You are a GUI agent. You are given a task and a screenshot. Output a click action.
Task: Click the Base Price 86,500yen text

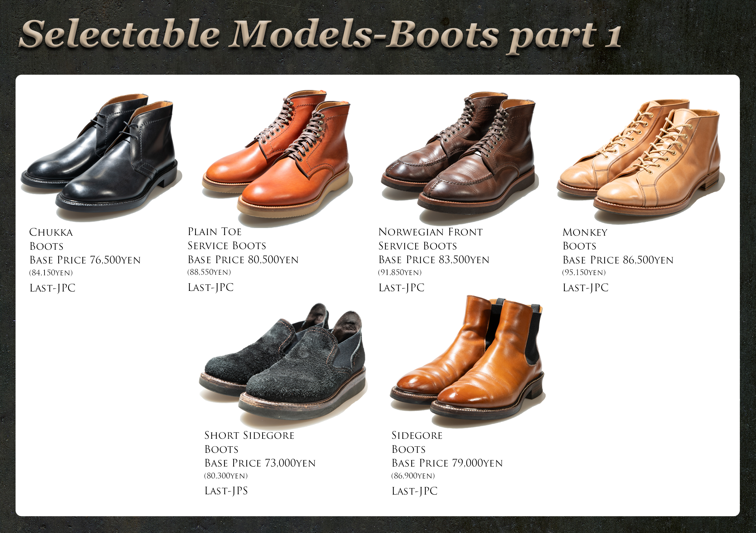tap(618, 260)
